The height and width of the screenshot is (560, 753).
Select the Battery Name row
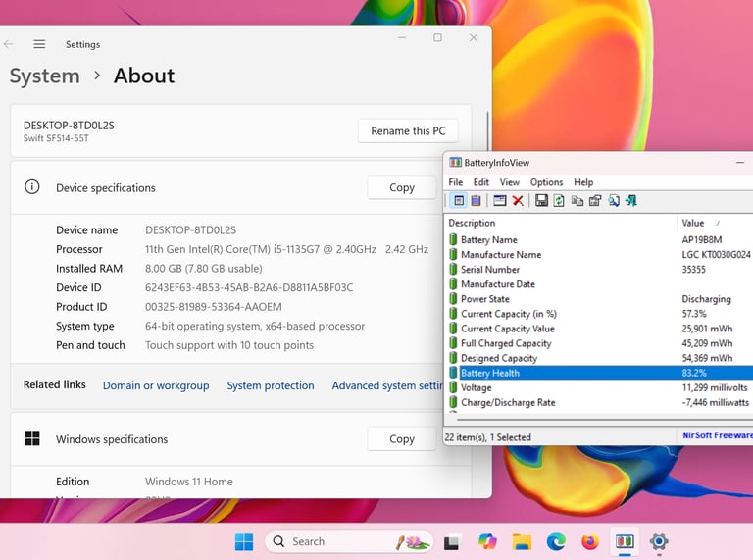pyautogui.click(x=599, y=239)
